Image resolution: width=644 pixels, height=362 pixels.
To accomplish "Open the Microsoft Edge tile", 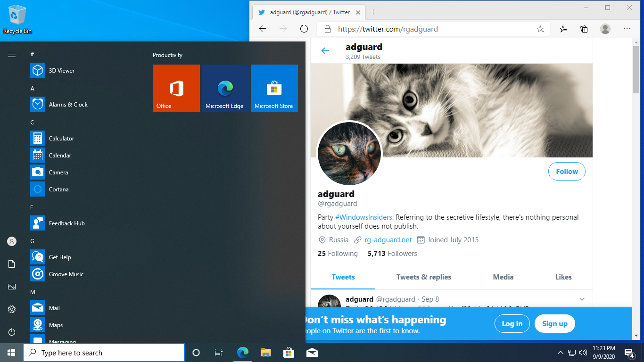I will [x=225, y=88].
